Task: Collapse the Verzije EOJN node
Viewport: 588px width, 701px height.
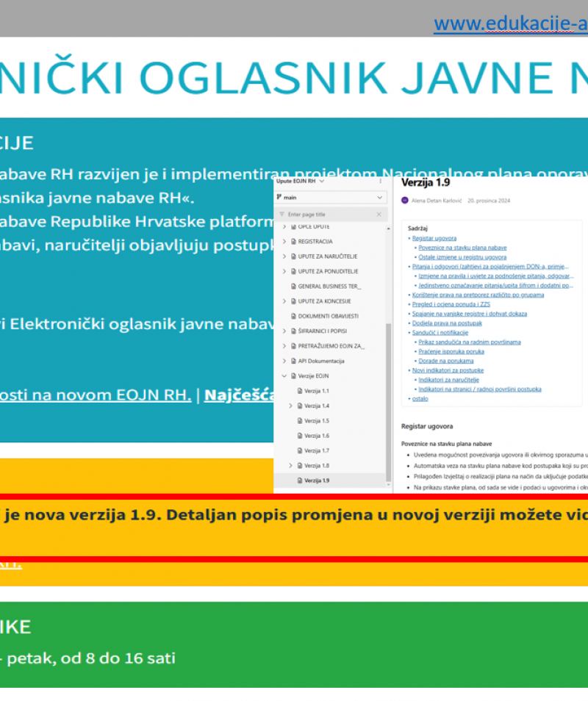Action: [x=284, y=376]
